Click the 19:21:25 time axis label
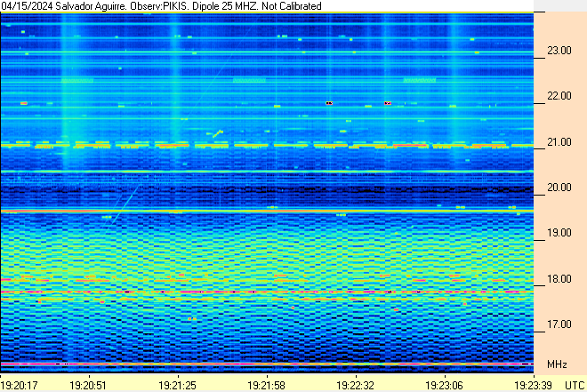Viewport: 587px width, 392px height. (x=177, y=385)
